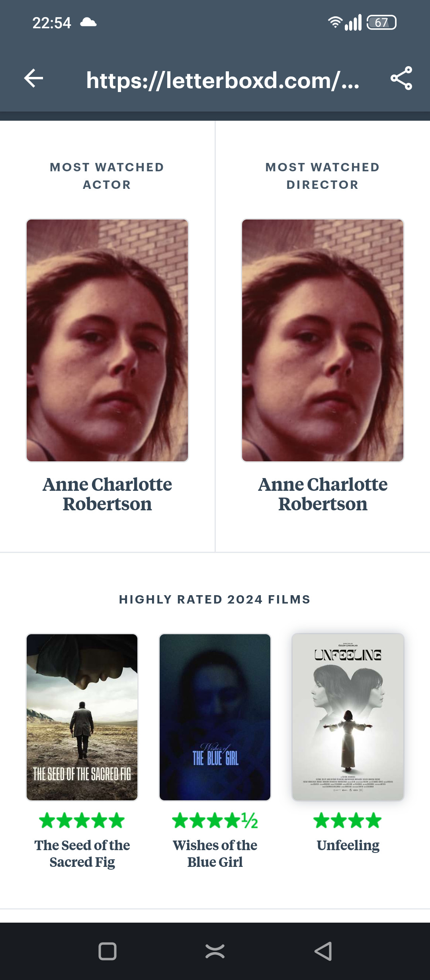Open Wishes of the Blue Girl poster

pos(215,717)
